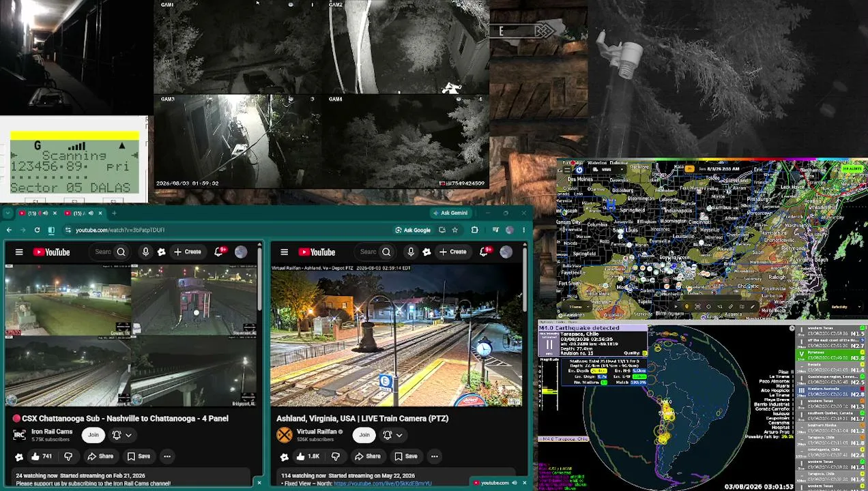Click the search magnifier in left YouTube pane
This screenshot has width=868, height=491.
pos(121,252)
